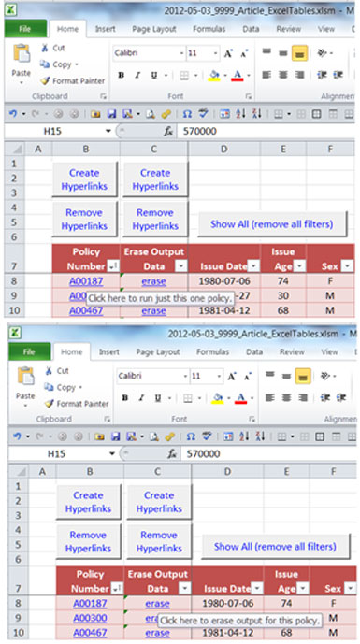Switch to Insert tab in top window

pyautogui.click(x=106, y=29)
